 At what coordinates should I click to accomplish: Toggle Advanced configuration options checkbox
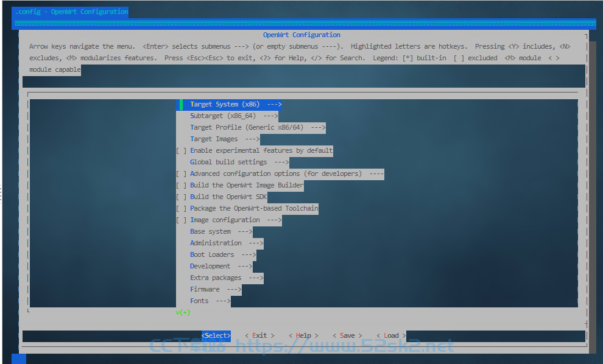[x=181, y=173]
